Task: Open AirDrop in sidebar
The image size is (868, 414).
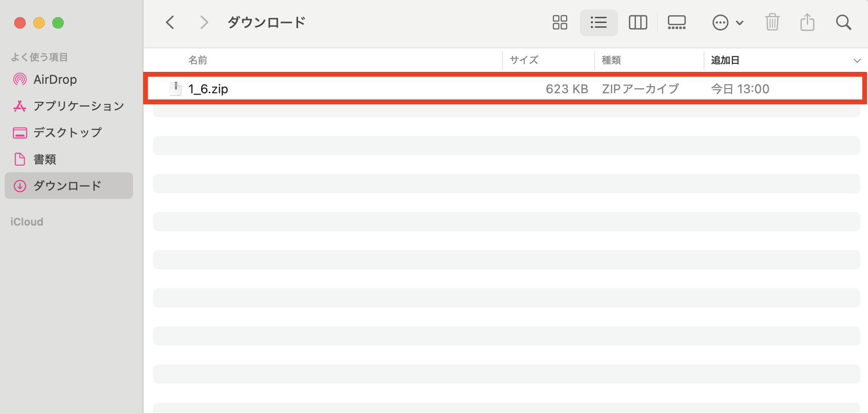Action: tap(55, 79)
